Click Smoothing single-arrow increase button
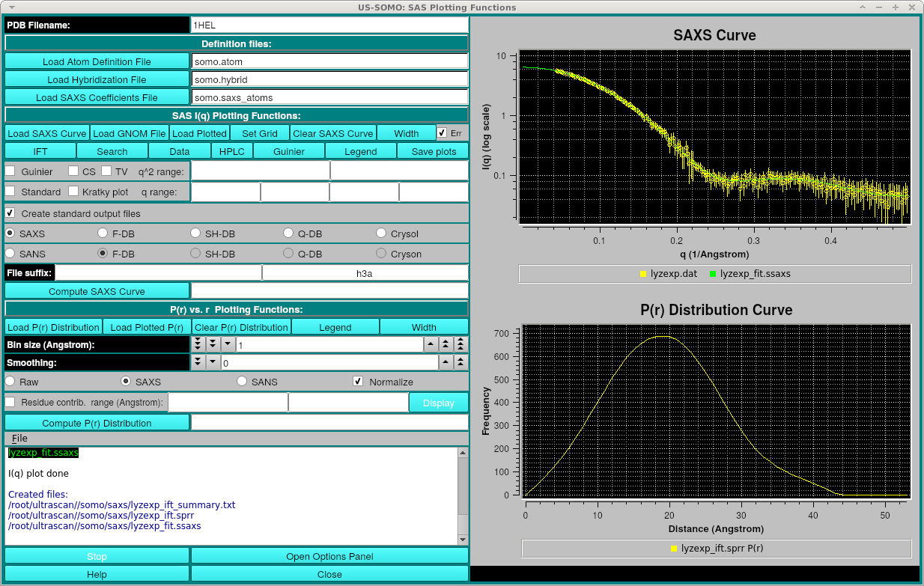Image resolution: width=924 pixels, height=586 pixels. pos(446,362)
